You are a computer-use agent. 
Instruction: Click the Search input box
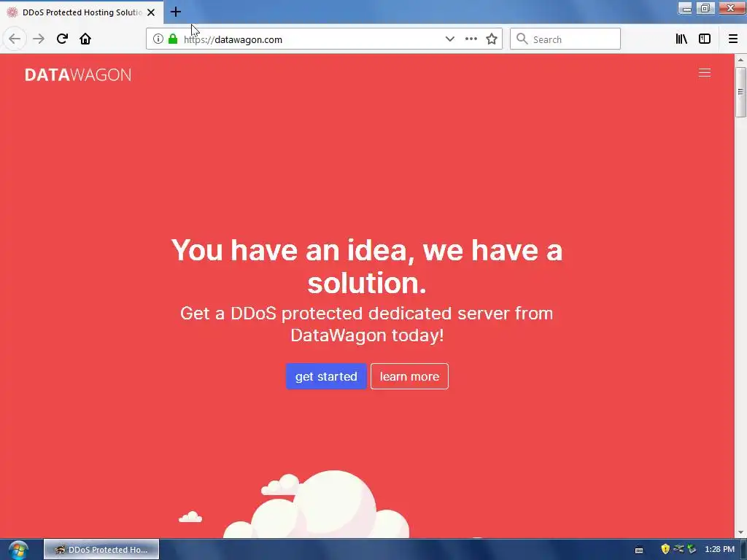(565, 39)
